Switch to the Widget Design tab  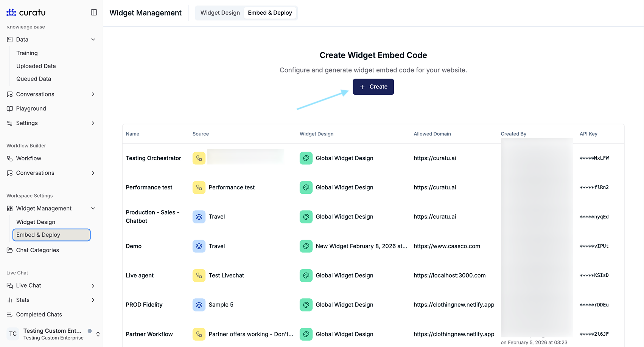click(220, 13)
